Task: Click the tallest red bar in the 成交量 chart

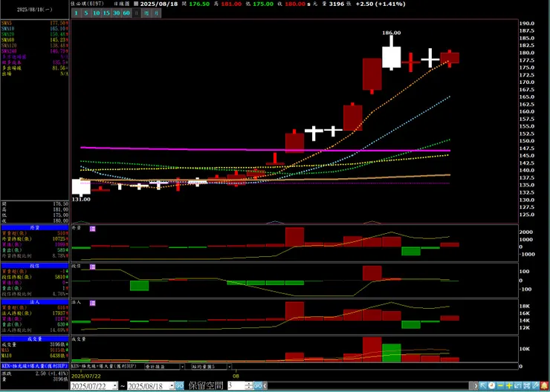Action: coord(372,350)
